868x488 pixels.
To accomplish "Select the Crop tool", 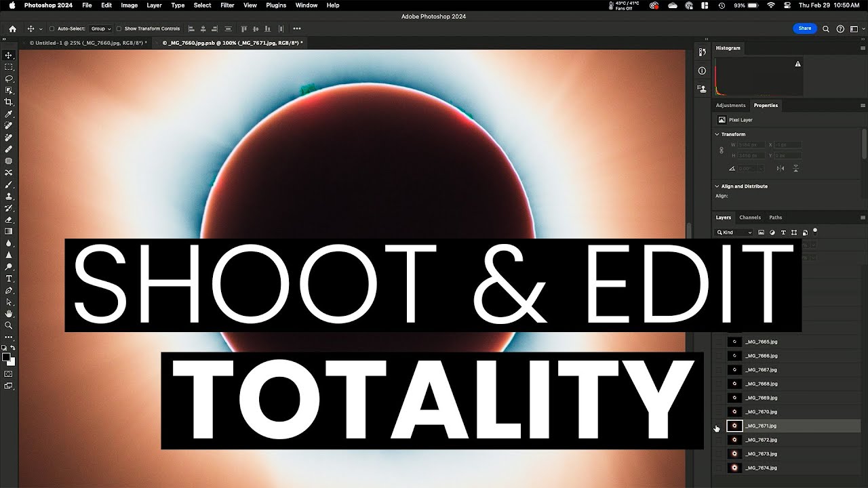I will [x=9, y=102].
